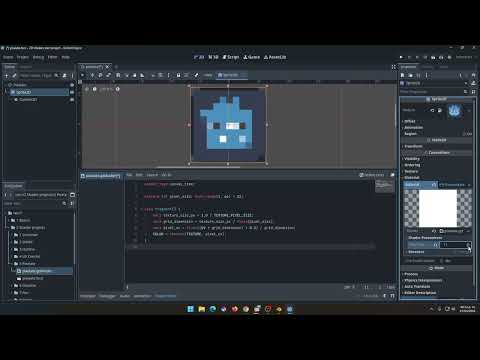Revert the Pixel Size shader parameter
Image resolution: width=480 pixels, height=360 pixels.
[435, 245]
